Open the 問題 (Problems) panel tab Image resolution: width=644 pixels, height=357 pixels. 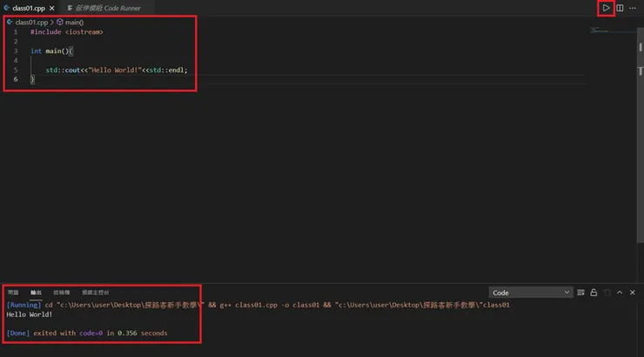point(13,293)
